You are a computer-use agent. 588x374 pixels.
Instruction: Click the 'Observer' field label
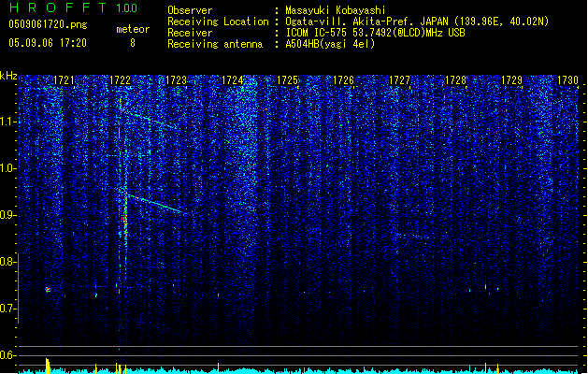click(190, 10)
